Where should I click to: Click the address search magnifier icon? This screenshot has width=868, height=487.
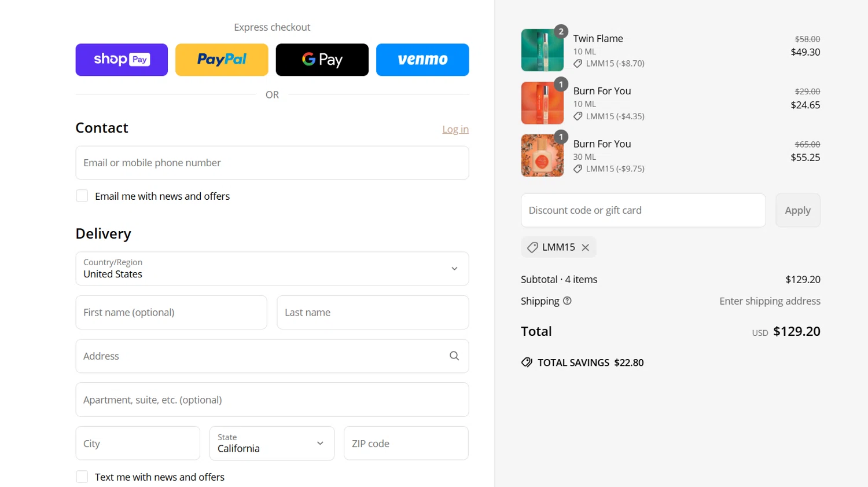[x=454, y=356]
